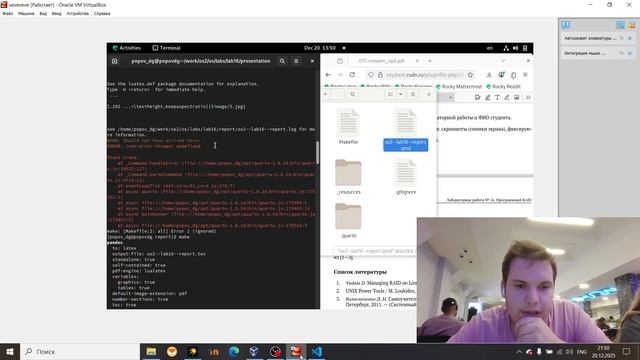The image size is (640, 360).
Task: Click the site lock icon in address bar
Action: (380, 75)
